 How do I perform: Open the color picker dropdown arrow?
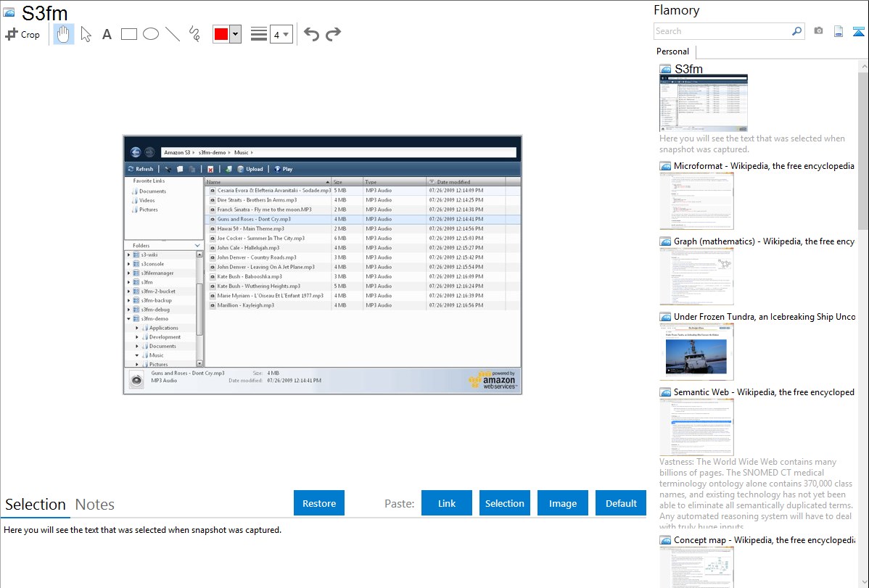pos(236,34)
